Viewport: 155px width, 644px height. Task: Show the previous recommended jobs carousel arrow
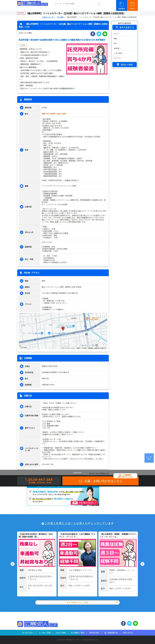pyautogui.click(x=13, y=564)
